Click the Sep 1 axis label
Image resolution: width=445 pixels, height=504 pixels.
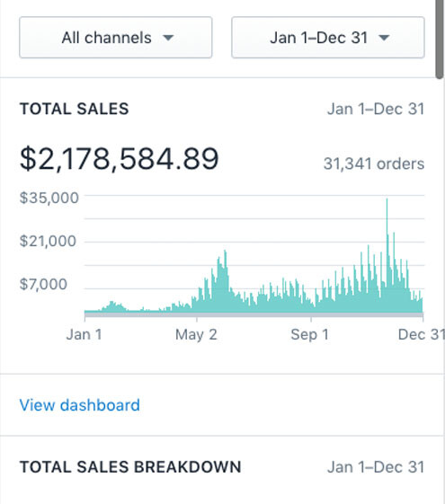309,334
